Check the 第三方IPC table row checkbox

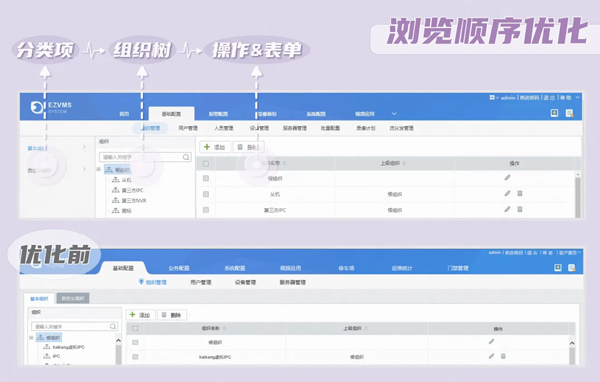(206, 210)
